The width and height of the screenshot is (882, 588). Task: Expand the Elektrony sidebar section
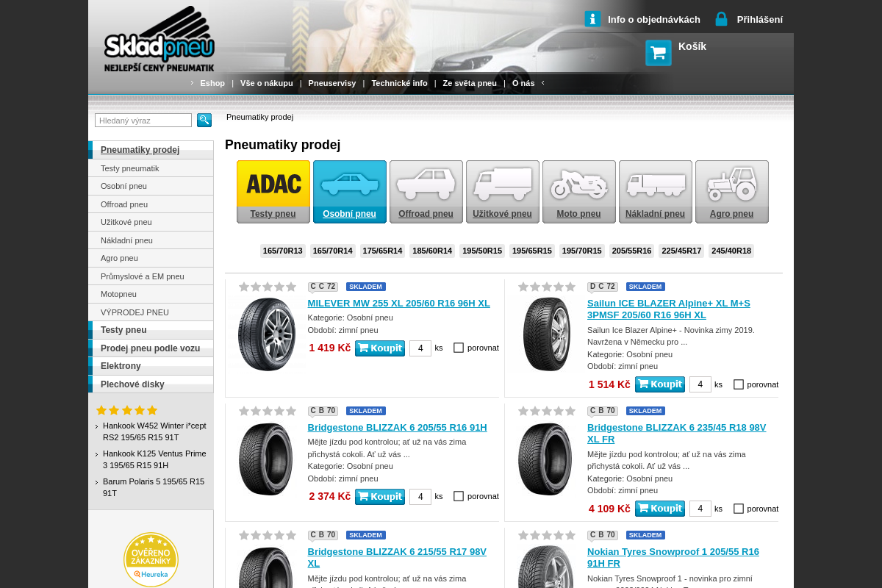tap(121, 366)
